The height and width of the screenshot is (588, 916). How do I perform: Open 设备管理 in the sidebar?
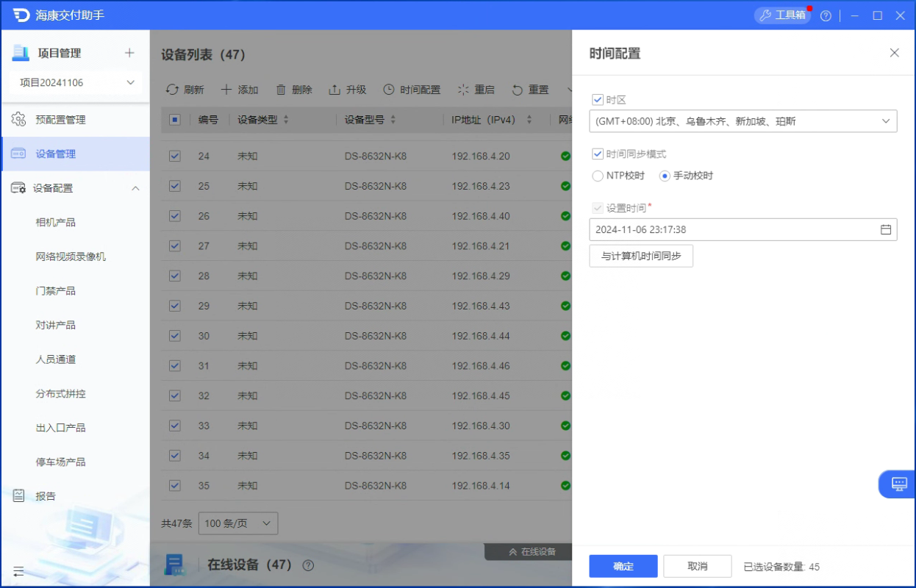tap(56, 154)
